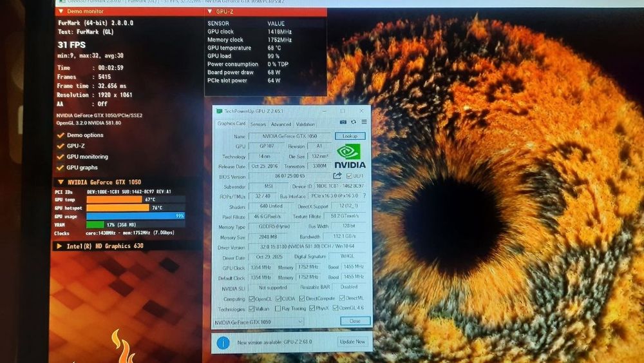Toggle the GPU-Z option in FurMark
The image size is (644, 363).
click(x=61, y=146)
